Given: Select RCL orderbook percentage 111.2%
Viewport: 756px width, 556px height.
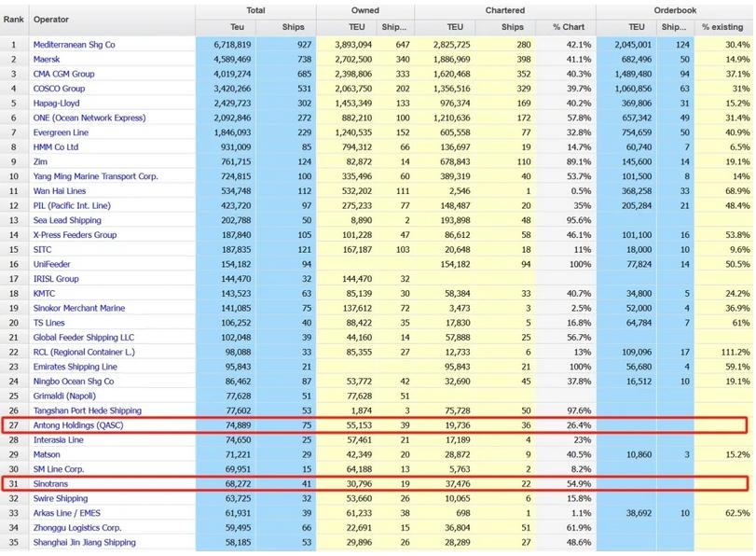Looking at the screenshot, I should click(735, 352).
